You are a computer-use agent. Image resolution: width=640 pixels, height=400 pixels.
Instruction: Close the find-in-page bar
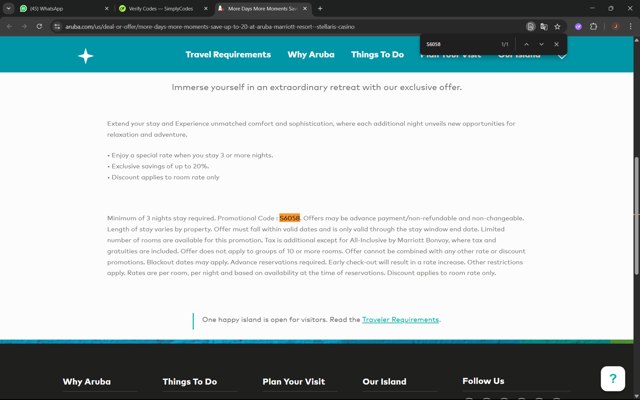click(x=556, y=44)
